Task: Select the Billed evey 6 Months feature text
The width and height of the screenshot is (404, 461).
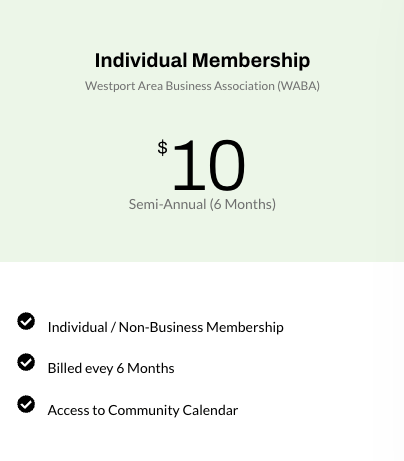Action: click(111, 368)
